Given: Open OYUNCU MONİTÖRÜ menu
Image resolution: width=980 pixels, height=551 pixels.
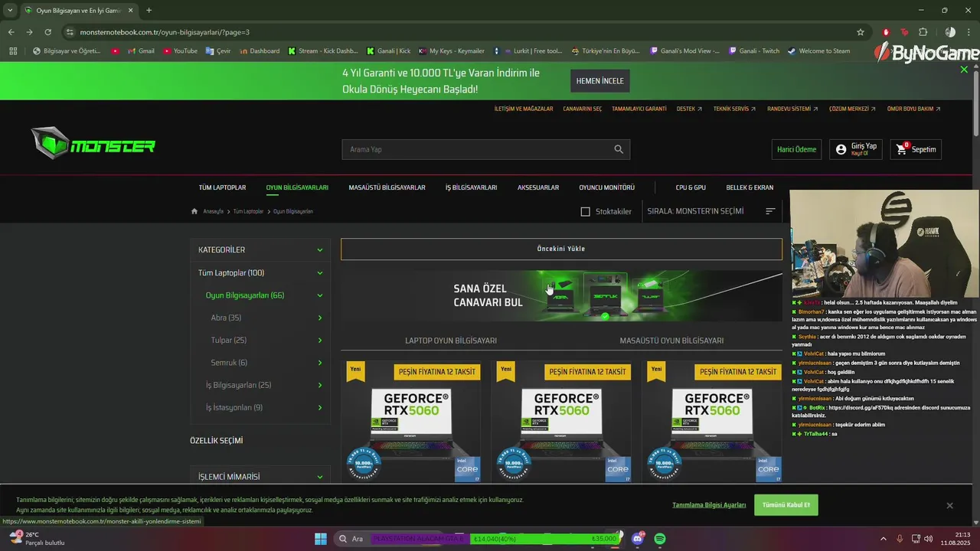Looking at the screenshot, I should click(x=607, y=187).
